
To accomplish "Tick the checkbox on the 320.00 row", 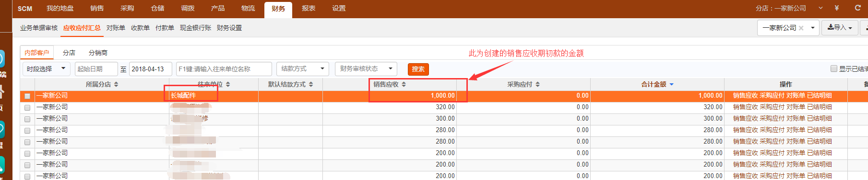I will click(x=27, y=108).
